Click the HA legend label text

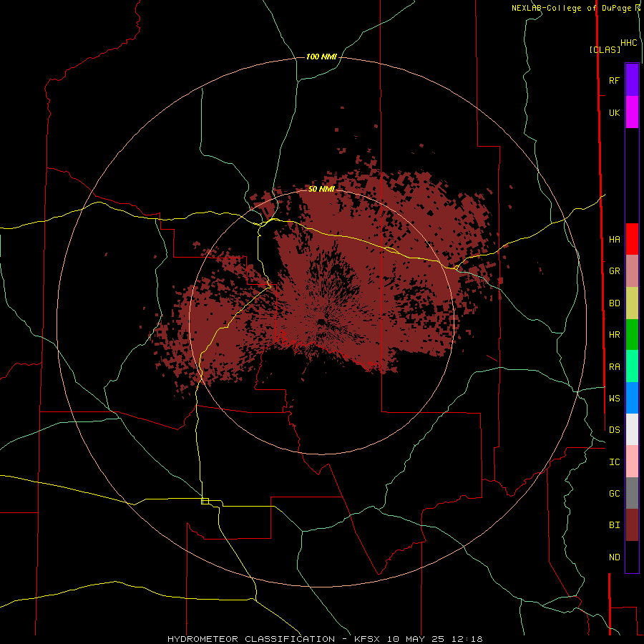(x=615, y=240)
